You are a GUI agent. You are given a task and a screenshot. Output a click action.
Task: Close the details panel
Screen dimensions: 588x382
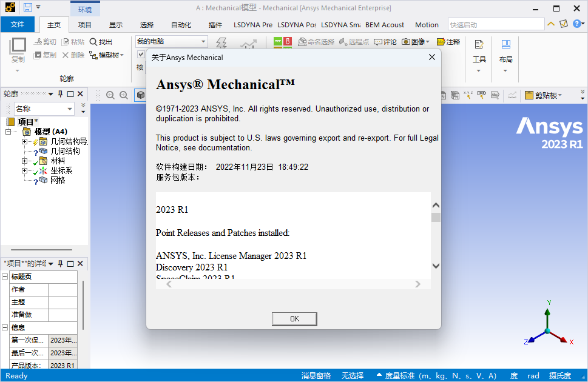click(80, 264)
